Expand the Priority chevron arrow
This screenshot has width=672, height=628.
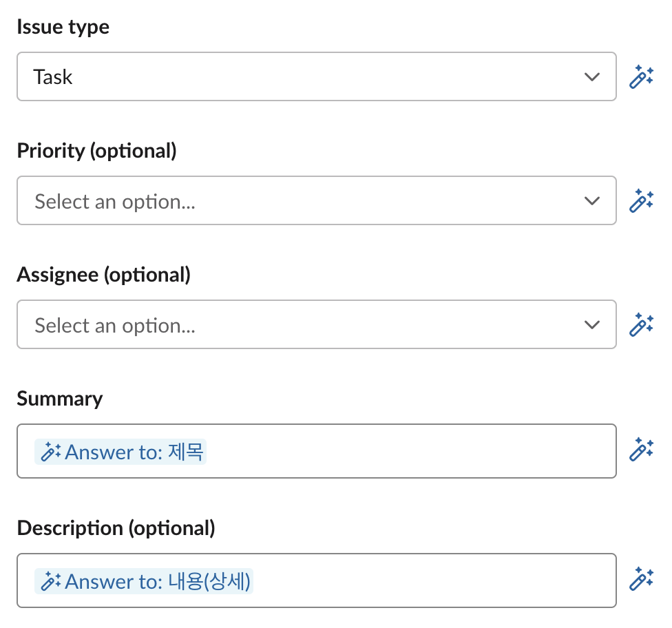[x=591, y=200]
